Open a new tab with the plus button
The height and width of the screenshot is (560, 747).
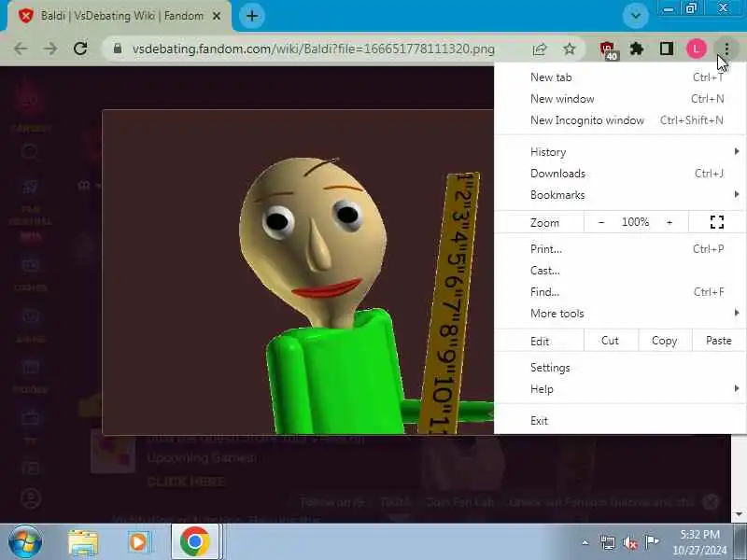(x=252, y=16)
